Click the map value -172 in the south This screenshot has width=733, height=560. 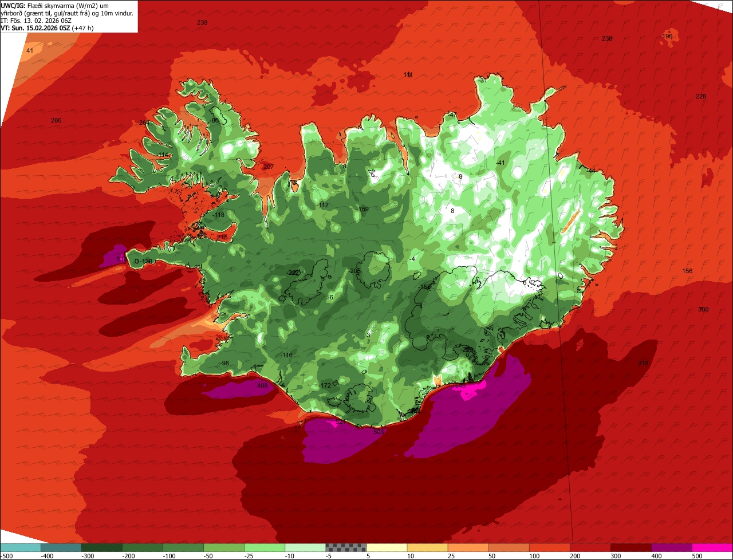[325, 385]
